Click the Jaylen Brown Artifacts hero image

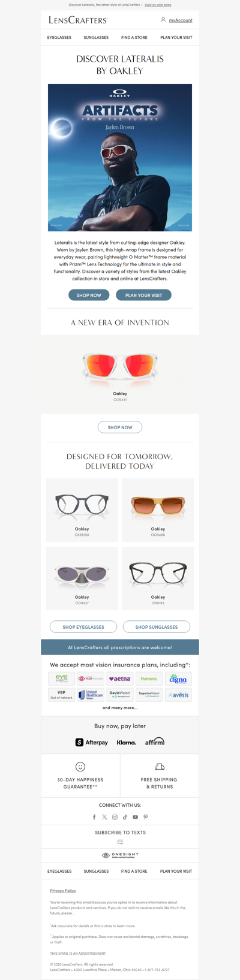tap(120, 158)
